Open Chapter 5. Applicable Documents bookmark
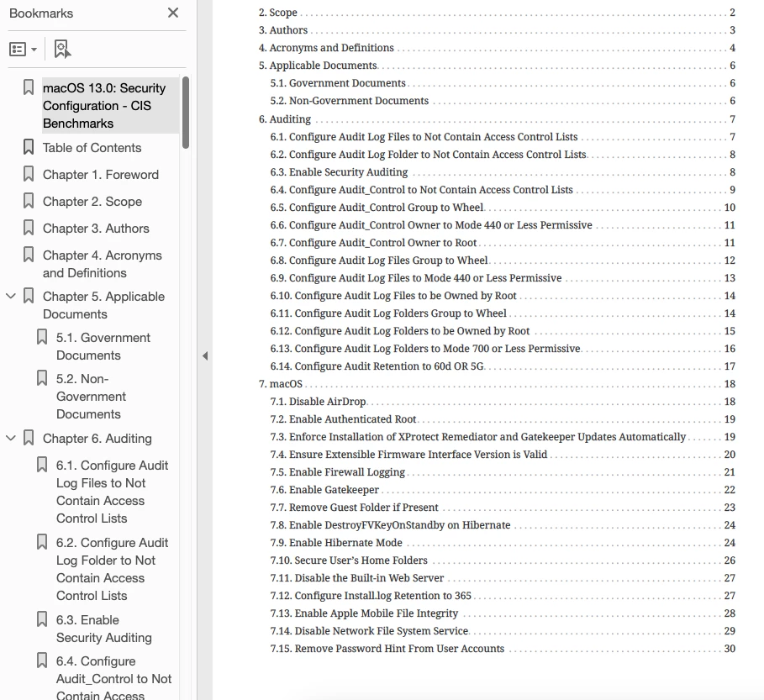The width and height of the screenshot is (764, 700). point(103,305)
